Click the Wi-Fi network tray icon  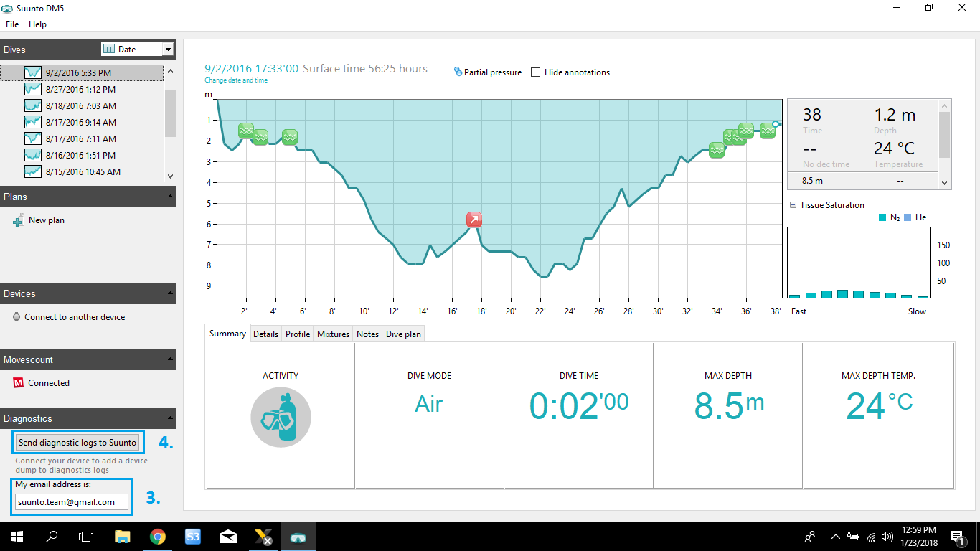(871, 537)
